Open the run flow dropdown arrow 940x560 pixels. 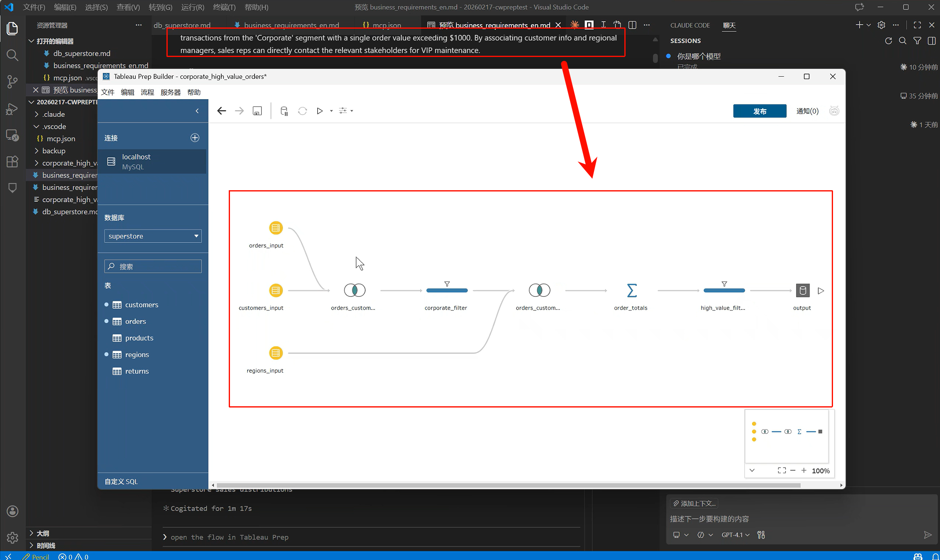pyautogui.click(x=331, y=111)
